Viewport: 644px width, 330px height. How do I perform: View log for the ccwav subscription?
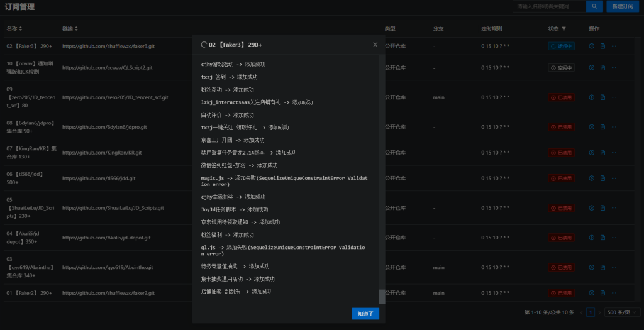pos(602,67)
